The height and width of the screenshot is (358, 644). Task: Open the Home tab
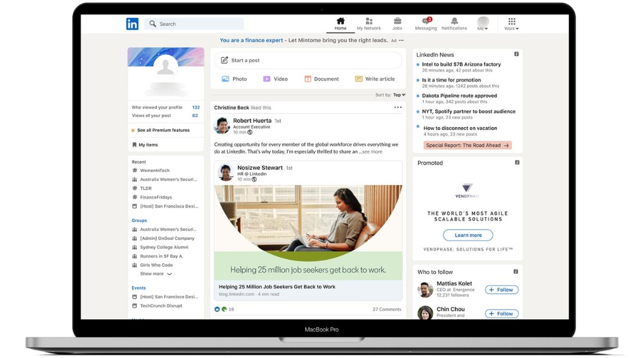(x=340, y=24)
